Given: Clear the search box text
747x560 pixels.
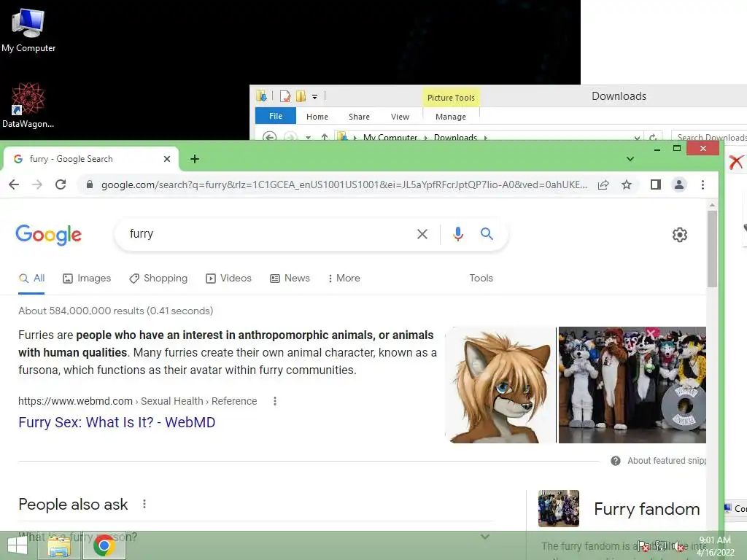Looking at the screenshot, I should coord(422,234).
